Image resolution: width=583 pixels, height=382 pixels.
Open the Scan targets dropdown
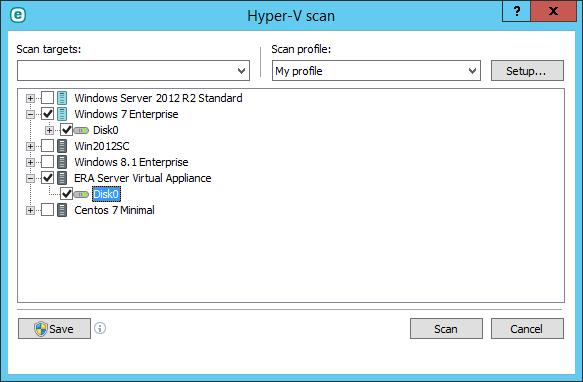133,70
